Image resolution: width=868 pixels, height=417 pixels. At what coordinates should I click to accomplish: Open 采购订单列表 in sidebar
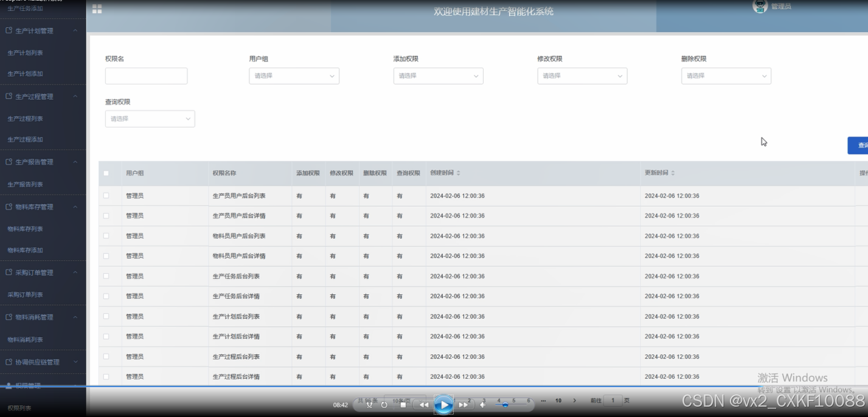coord(25,295)
